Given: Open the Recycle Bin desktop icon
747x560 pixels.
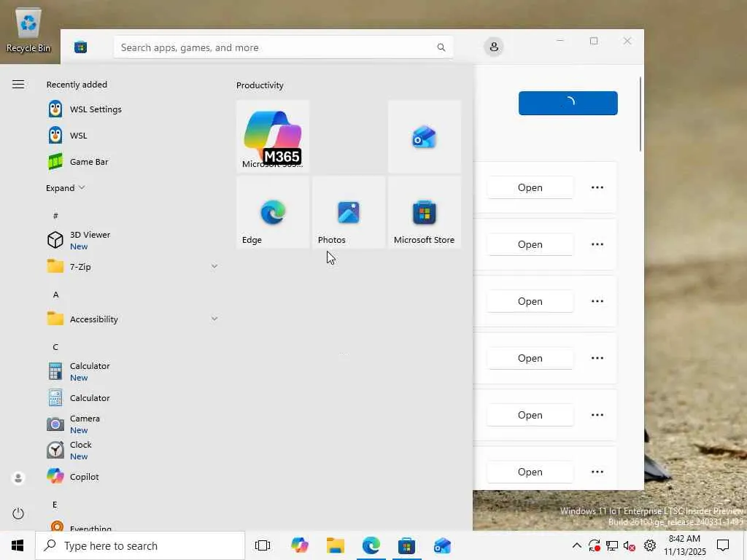Looking at the screenshot, I should [x=28, y=30].
